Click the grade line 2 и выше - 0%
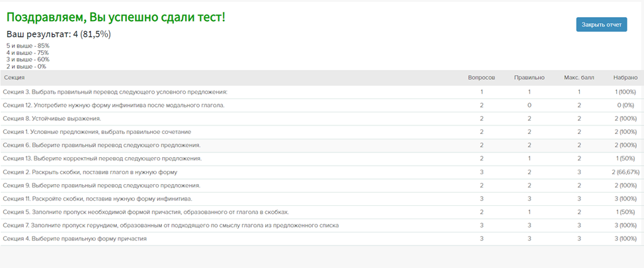The width and height of the screenshot is (644, 268). (x=26, y=66)
